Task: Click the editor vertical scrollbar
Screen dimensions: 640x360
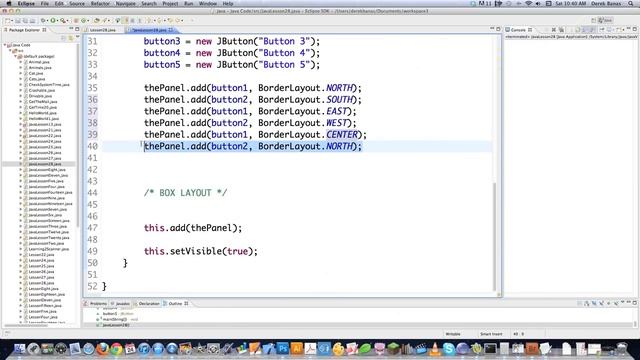Action: pos(495,236)
